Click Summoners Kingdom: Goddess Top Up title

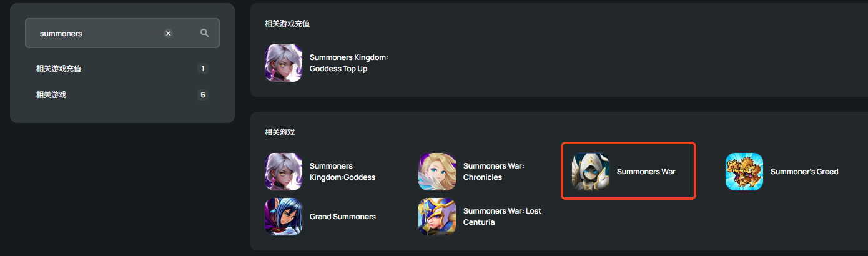tap(348, 63)
